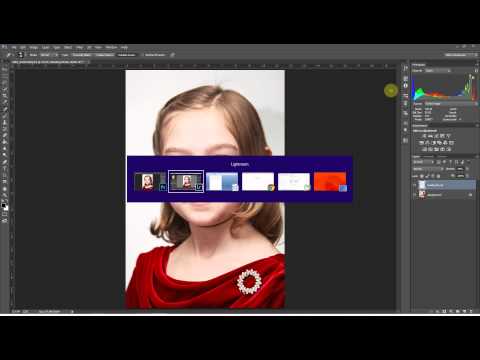Image resolution: width=480 pixels, height=360 pixels.
Task: Hide the Background layer eye icon
Action: coord(415,195)
